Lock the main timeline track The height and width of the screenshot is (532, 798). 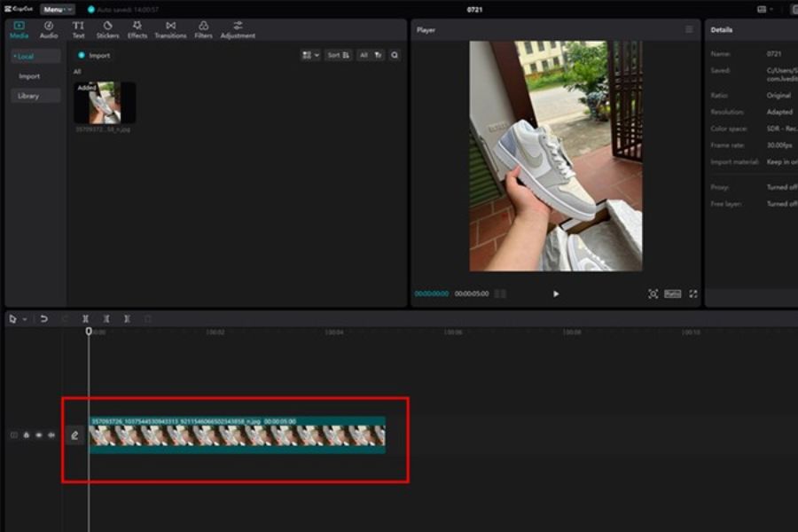pos(27,435)
